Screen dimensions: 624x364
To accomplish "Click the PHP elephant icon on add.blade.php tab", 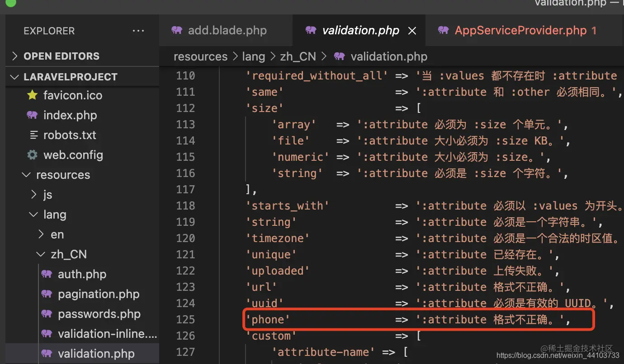I will 177,30.
